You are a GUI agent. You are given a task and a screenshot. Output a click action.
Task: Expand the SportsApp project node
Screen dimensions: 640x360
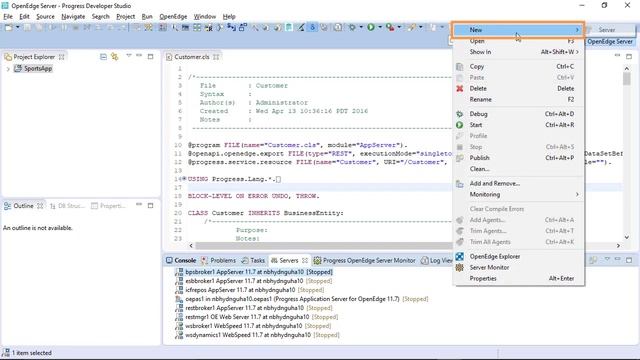click(x=8, y=69)
